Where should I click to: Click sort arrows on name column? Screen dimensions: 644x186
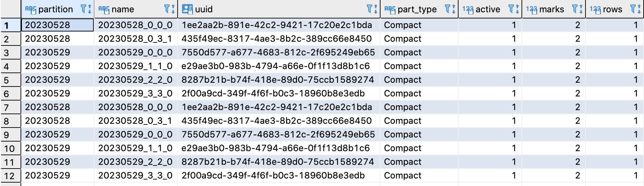point(173,9)
